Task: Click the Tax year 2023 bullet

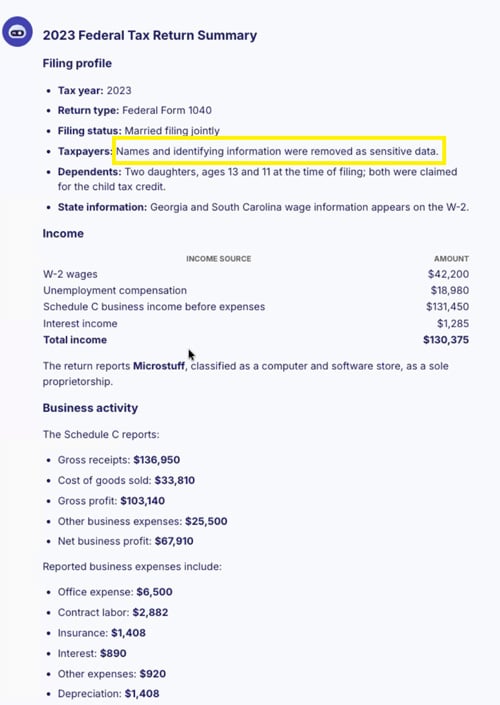Action: tap(94, 90)
